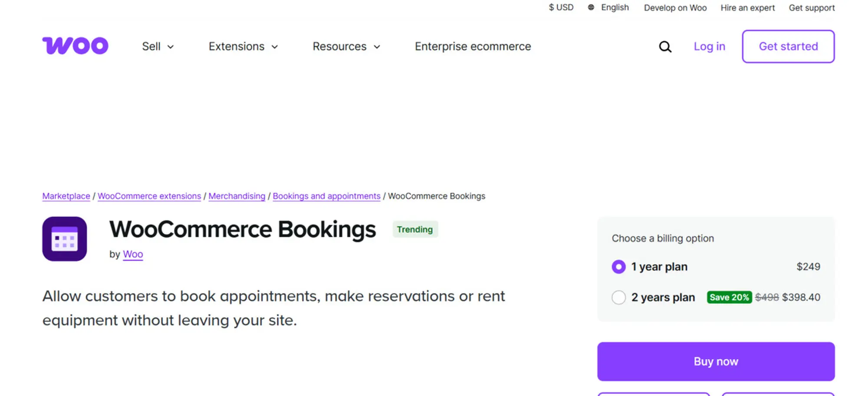Go to Marketplace breadcrumb link

(66, 196)
